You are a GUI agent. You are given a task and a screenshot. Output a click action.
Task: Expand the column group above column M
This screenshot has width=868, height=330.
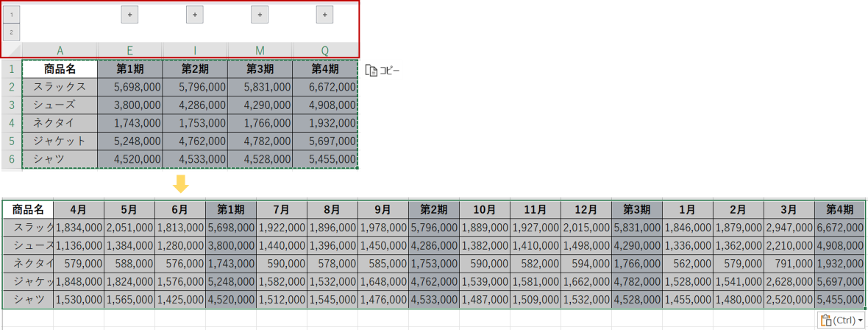[x=260, y=15]
